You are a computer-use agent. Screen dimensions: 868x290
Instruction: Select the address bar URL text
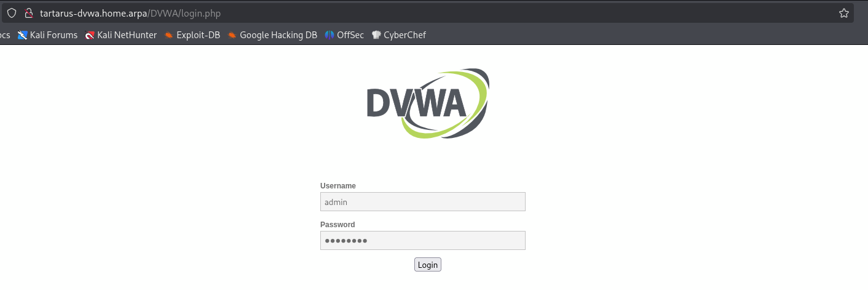pos(130,13)
